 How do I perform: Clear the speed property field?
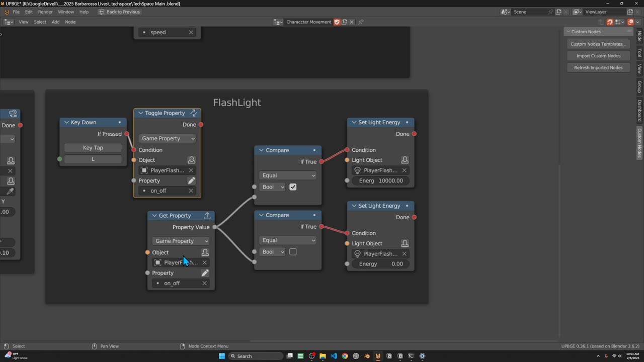click(x=191, y=32)
